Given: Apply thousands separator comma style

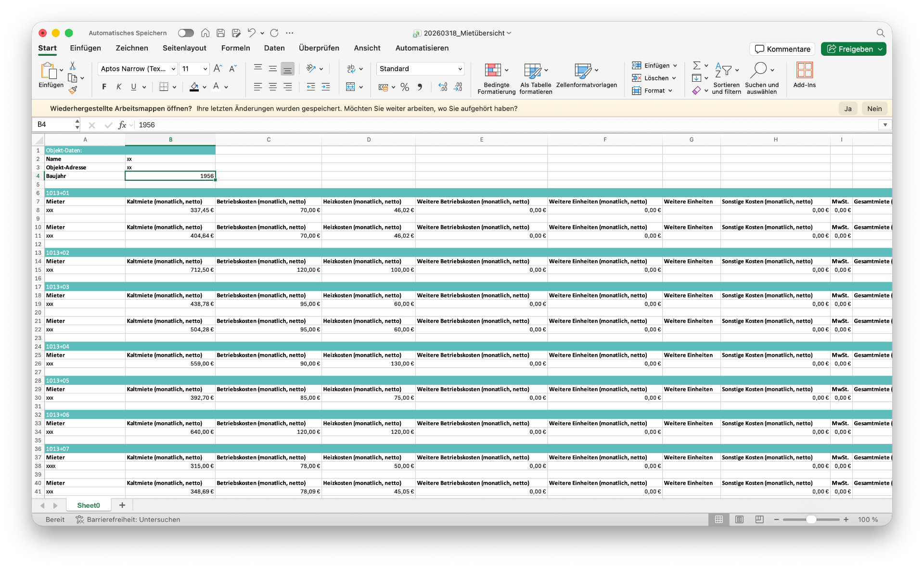Looking at the screenshot, I should [x=420, y=87].
